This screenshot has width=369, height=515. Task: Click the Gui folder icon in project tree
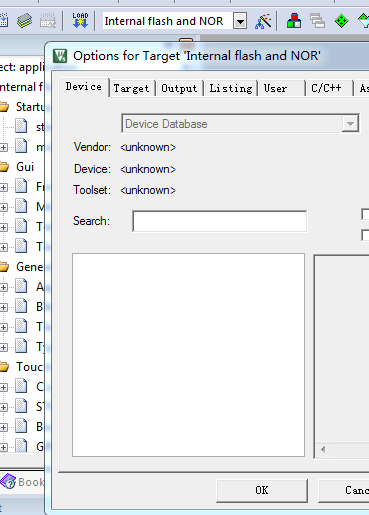(x=4, y=167)
